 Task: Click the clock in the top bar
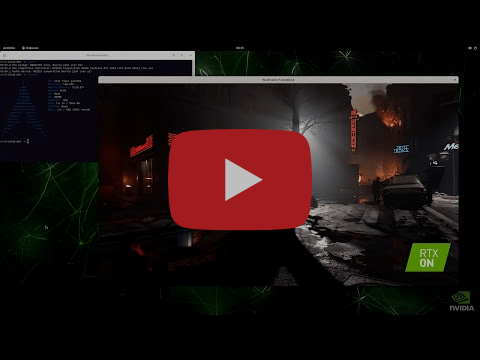tap(240, 48)
